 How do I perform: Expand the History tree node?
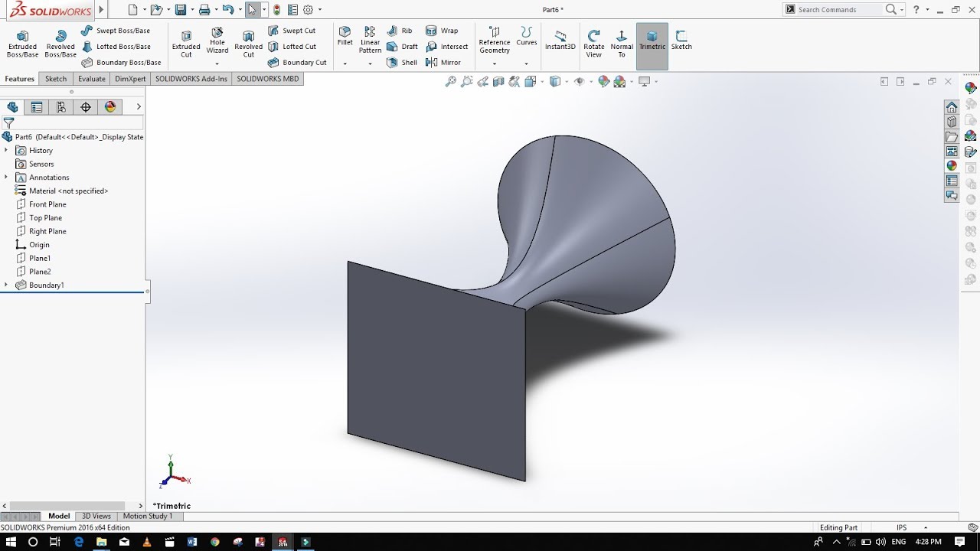(6, 151)
